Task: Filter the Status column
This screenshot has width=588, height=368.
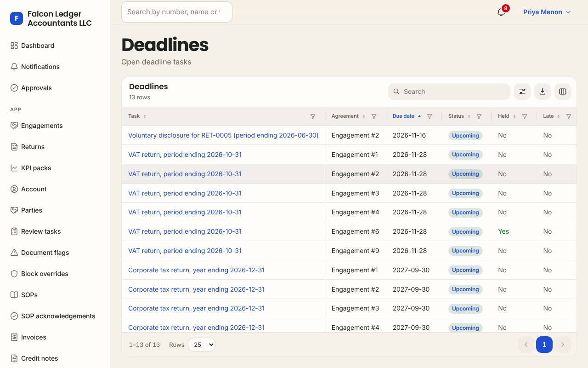Action: click(x=479, y=116)
